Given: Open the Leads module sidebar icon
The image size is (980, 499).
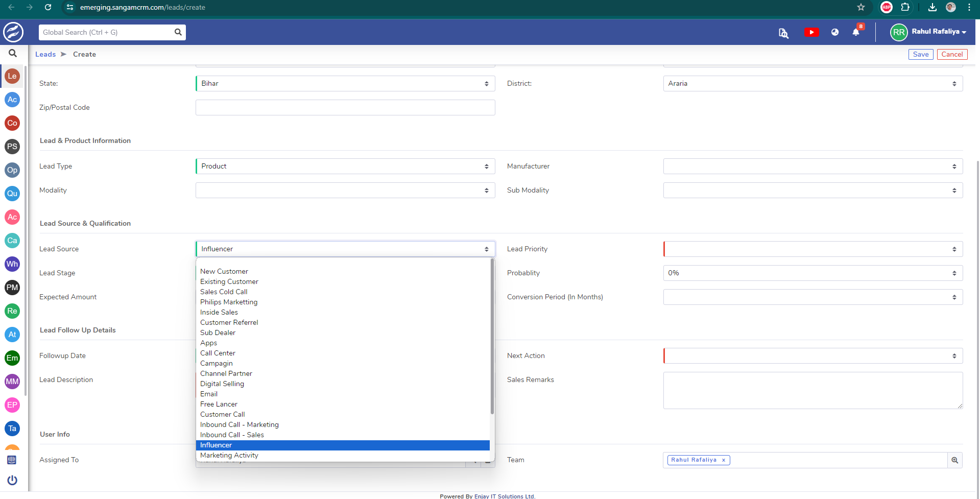Looking at the screenshot, I should (12, 76).
